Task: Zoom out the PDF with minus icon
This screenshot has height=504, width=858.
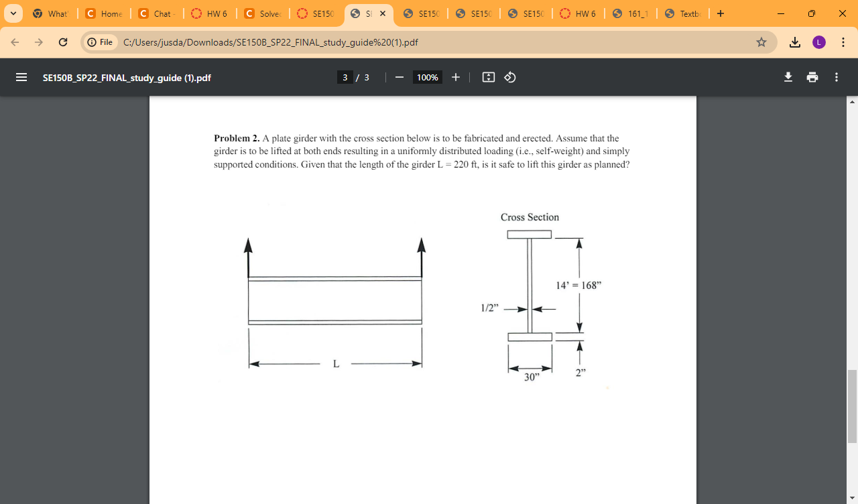Action: click(x=400, y=77)
